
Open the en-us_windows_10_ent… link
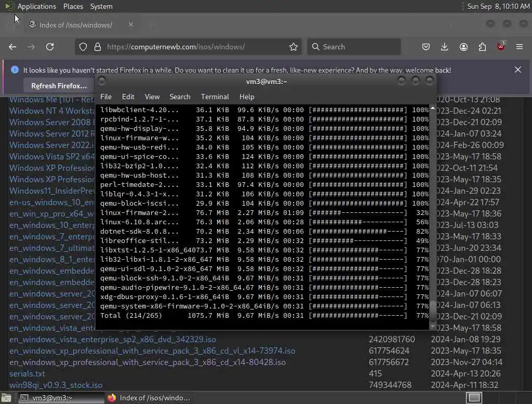(52, 202)
